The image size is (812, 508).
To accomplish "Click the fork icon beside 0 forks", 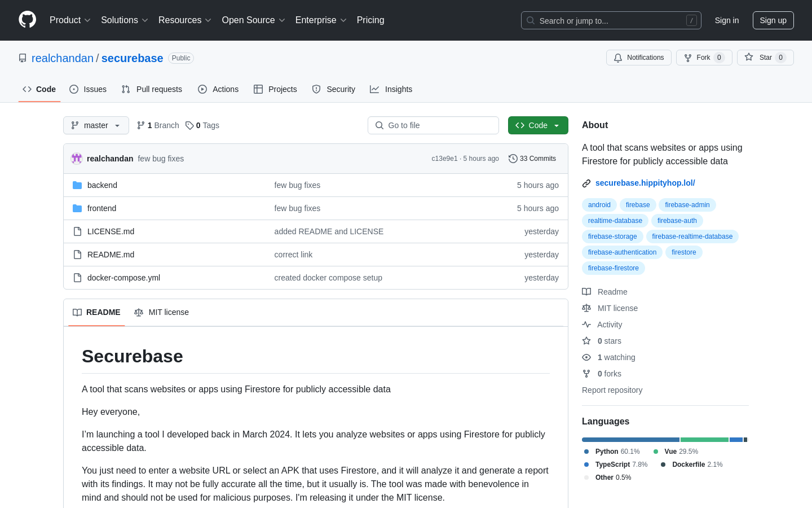I will coord(586,374).
